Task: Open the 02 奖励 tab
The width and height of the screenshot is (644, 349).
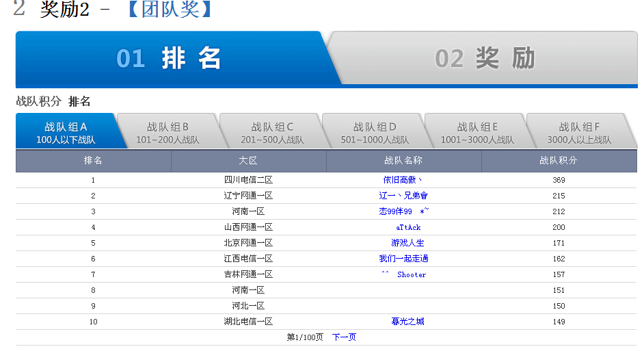Action: click(485, 59)
